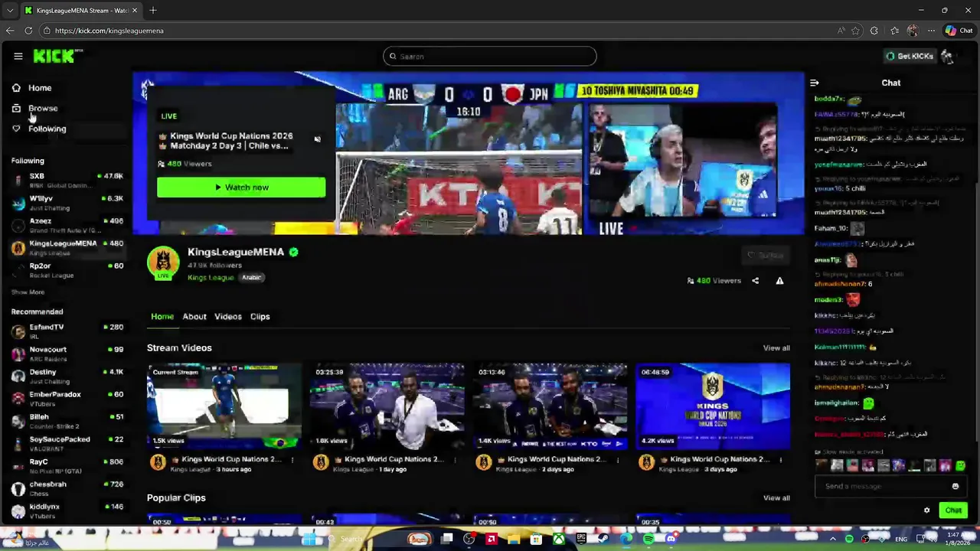Focus the Kick search field

[x=490, y=56]
